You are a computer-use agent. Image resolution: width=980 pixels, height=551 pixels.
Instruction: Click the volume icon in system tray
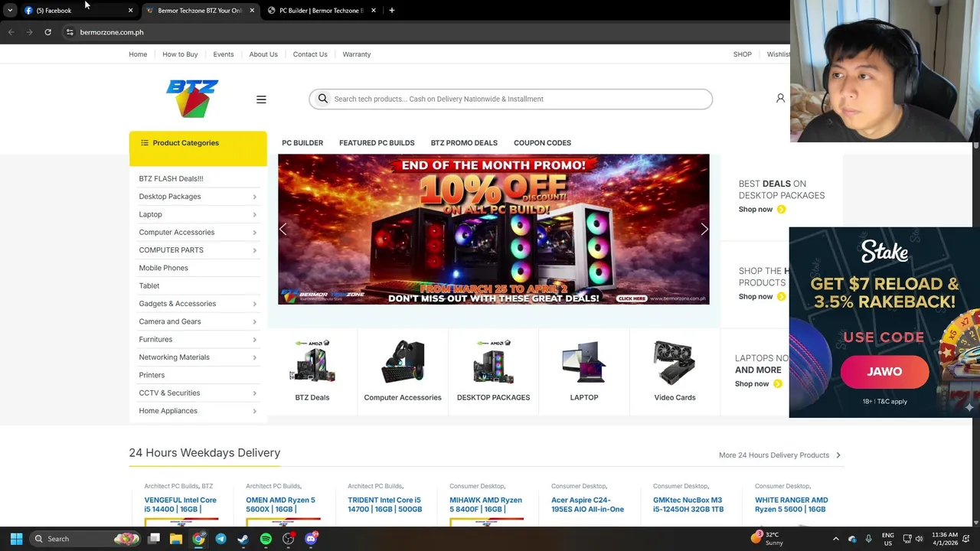click(x=919, y=539)
